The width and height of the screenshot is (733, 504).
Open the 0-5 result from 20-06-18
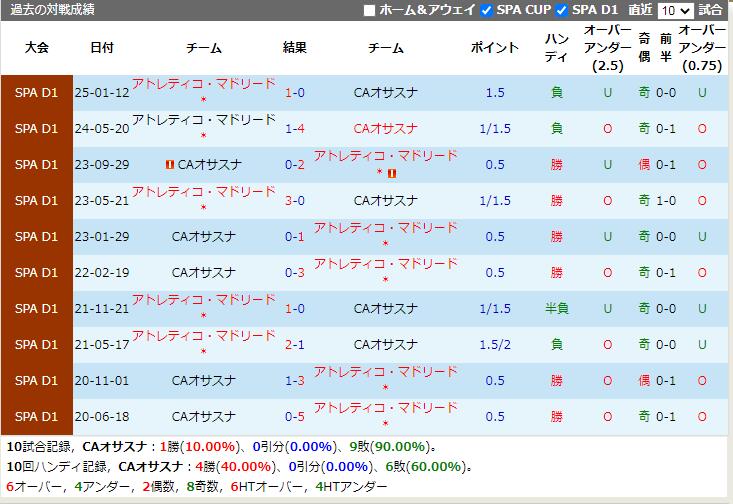click(x=295, y=417)
